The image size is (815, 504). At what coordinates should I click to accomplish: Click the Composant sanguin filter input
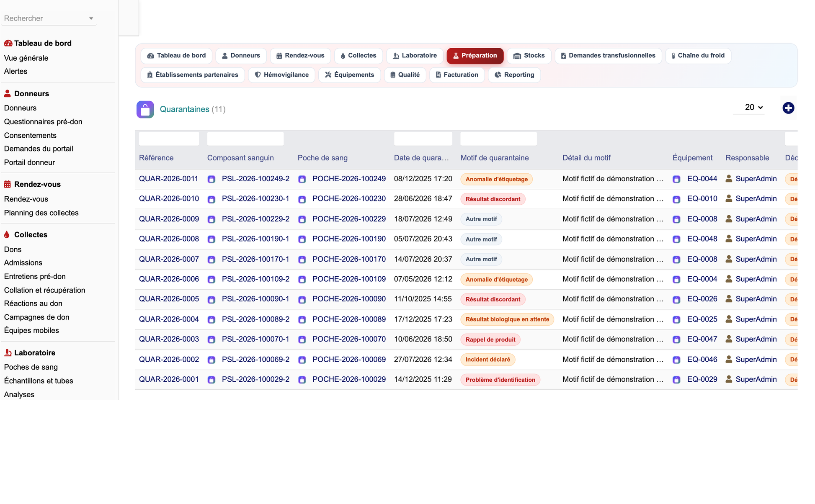tap(245, 139)
